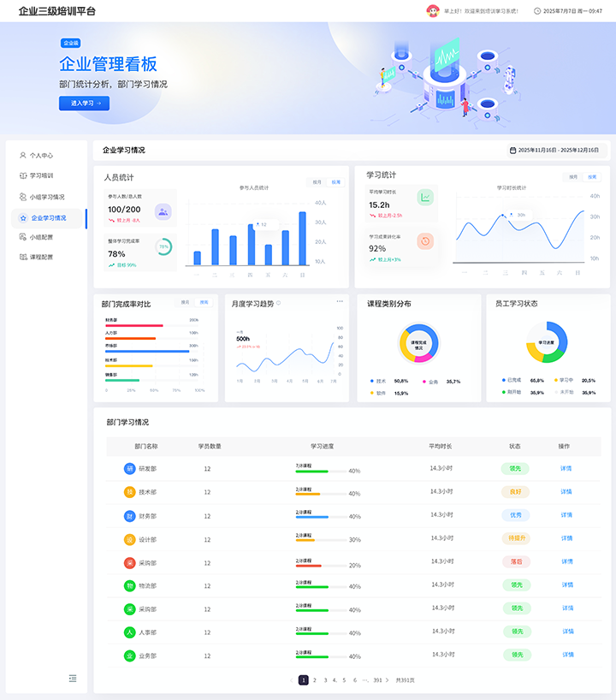Screen dimensions: 616x700
Task: Open 小组配置 from the sidebar
Action: [41, 237]
